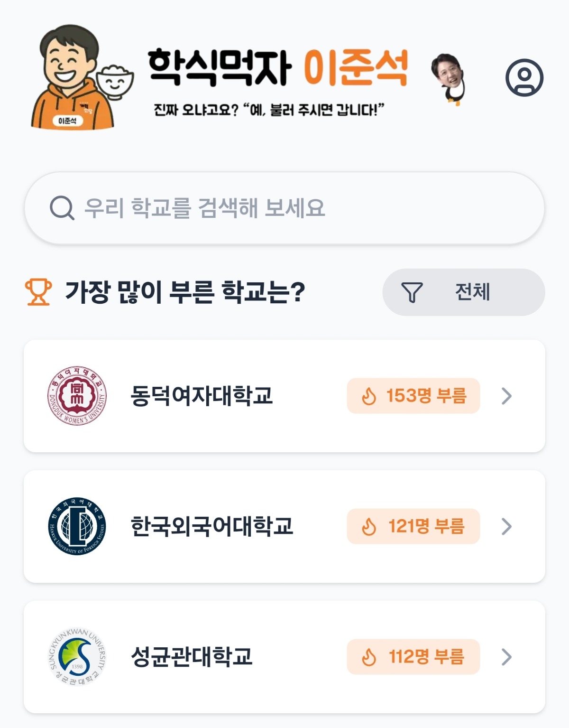This screenshot has height=728, width=569.
Task: Click the magnifying glass search icon
Action: click(62, 208)
